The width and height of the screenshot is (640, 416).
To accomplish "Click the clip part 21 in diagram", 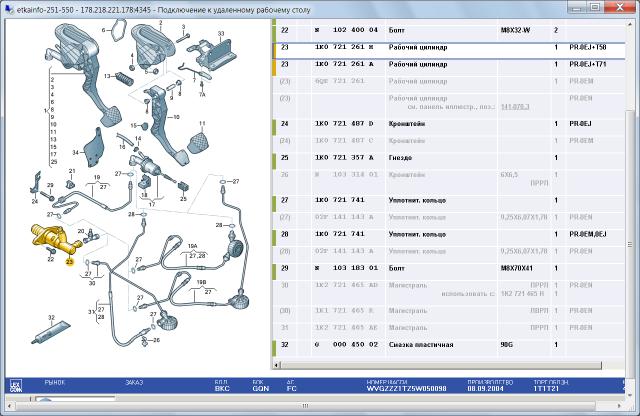I will (71, 184).
